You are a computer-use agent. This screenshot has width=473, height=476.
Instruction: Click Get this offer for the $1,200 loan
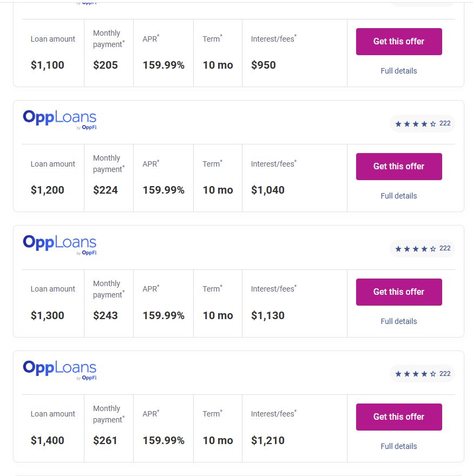(399, 166)
